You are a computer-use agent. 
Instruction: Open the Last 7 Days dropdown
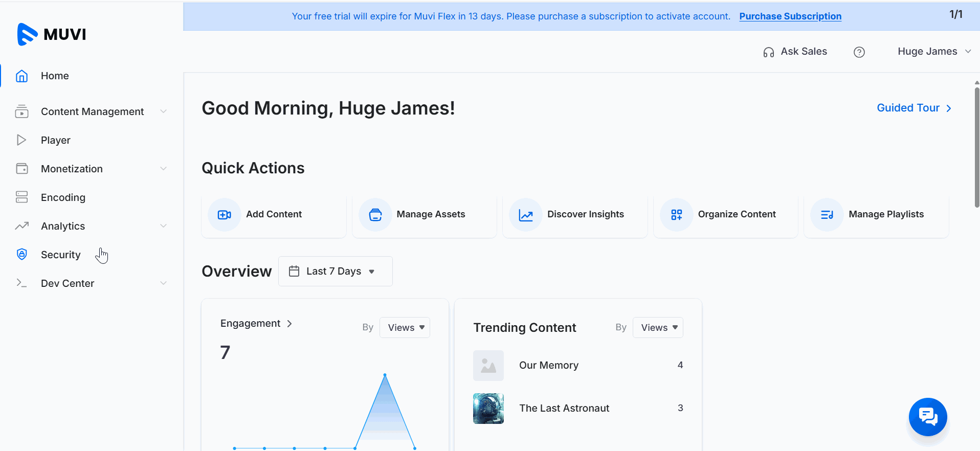pyautogui.click(x=335, y=272)
